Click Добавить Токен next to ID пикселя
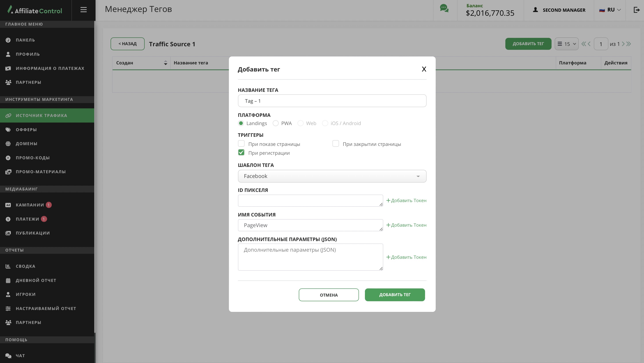The image size is (644, 363). (406, 201)
